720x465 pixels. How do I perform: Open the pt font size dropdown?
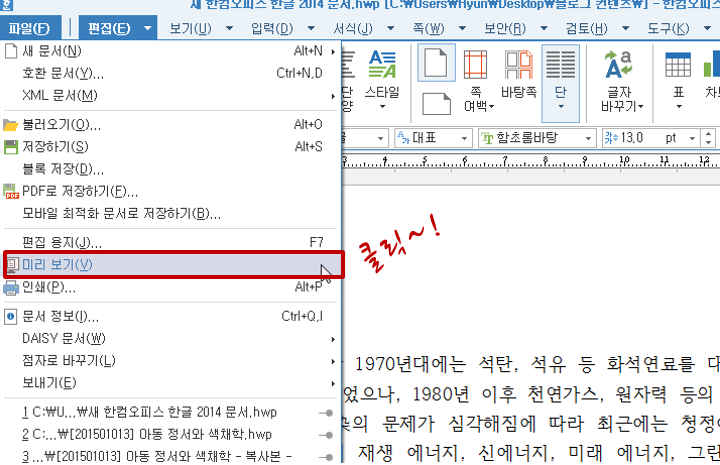click(692, 138)
